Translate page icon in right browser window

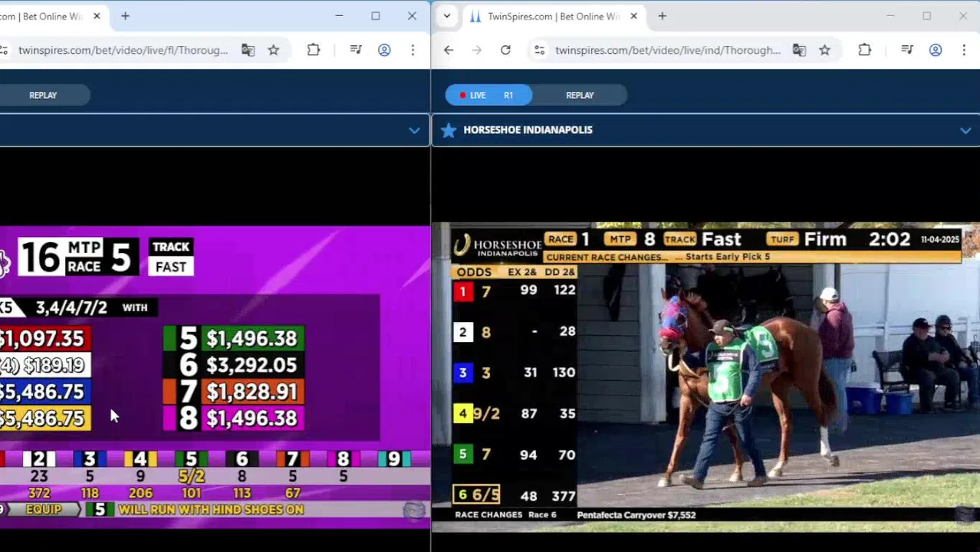coord(799,50)
